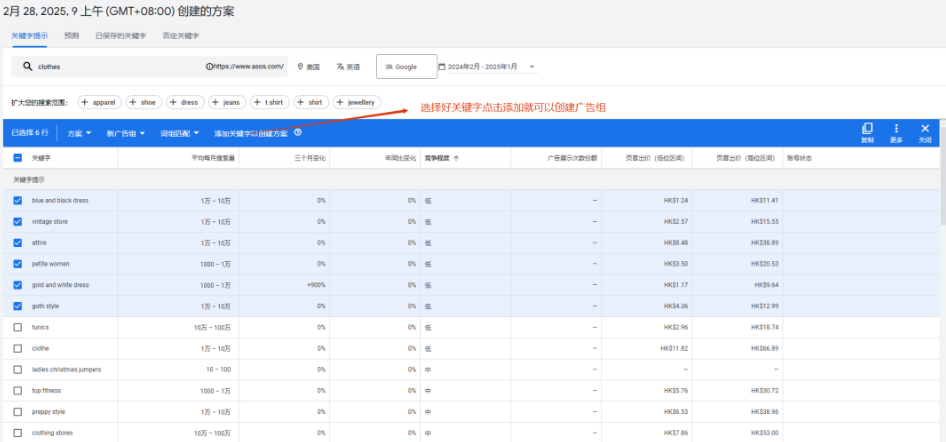Image resolution: width=946 pixels, height=442 pixels.
Task: Uncheck the 'blue and black dress' keyword
Action: 18,200
